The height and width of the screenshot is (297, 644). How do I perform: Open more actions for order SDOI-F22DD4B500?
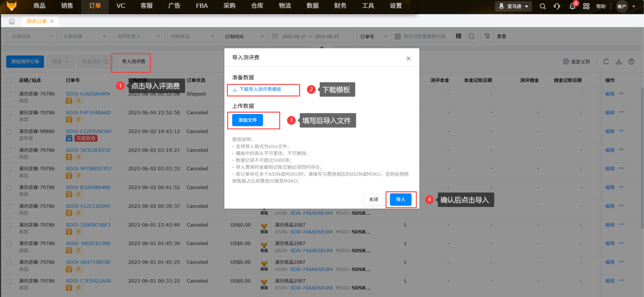pos(621,130)
